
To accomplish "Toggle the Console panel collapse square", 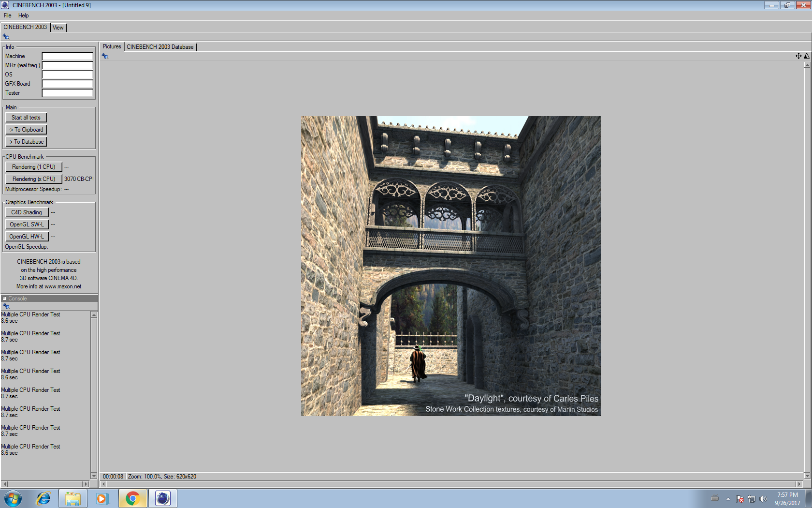I will click(4, 299).
